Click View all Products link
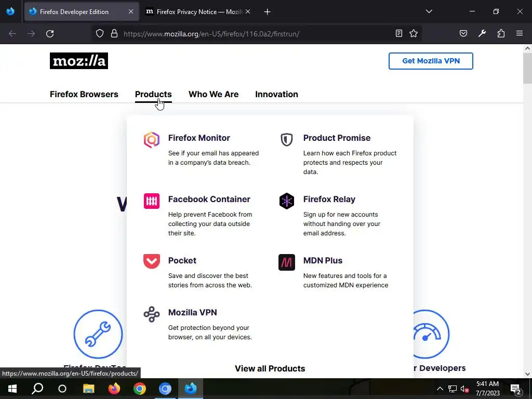The image size is (532, 399). (x=270, y=368)
